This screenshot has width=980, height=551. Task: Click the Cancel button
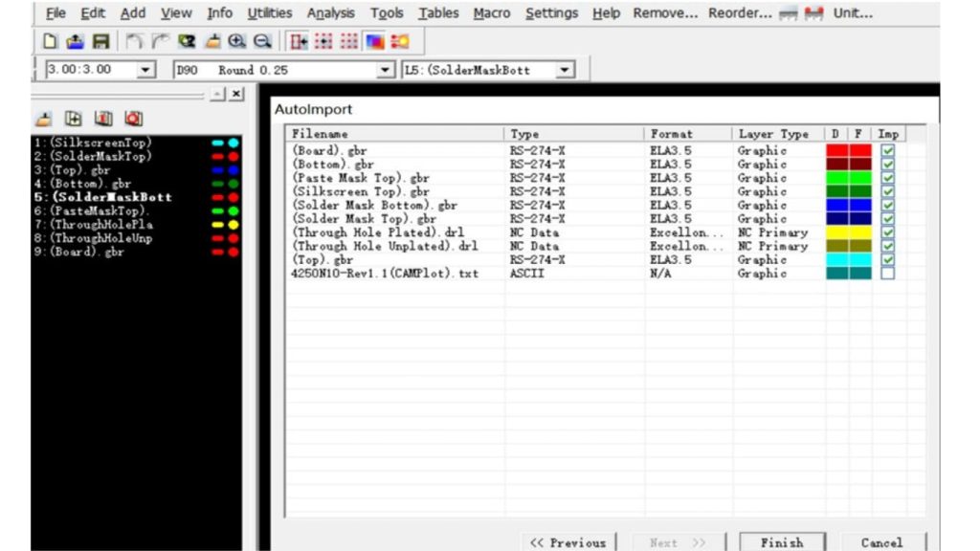880,541
